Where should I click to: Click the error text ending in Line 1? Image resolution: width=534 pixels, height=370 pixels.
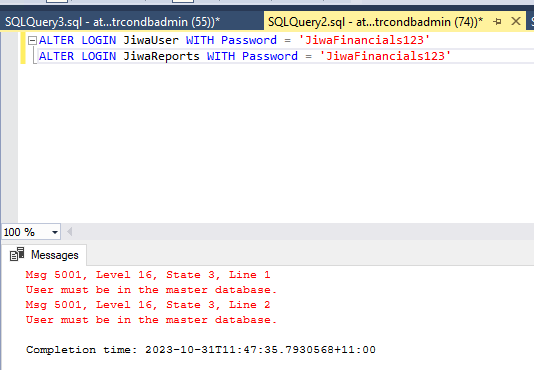click(x=148, y=275)
